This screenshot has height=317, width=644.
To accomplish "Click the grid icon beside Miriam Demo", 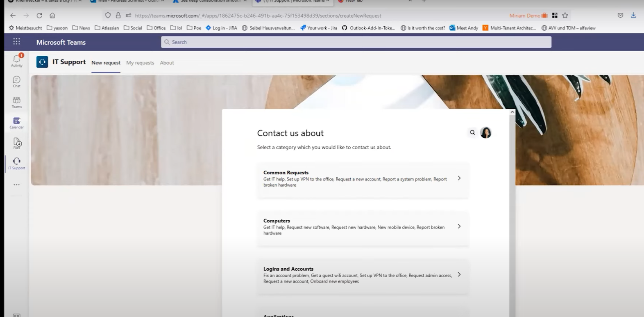I will pyautogui.click(x=555, y=16).
